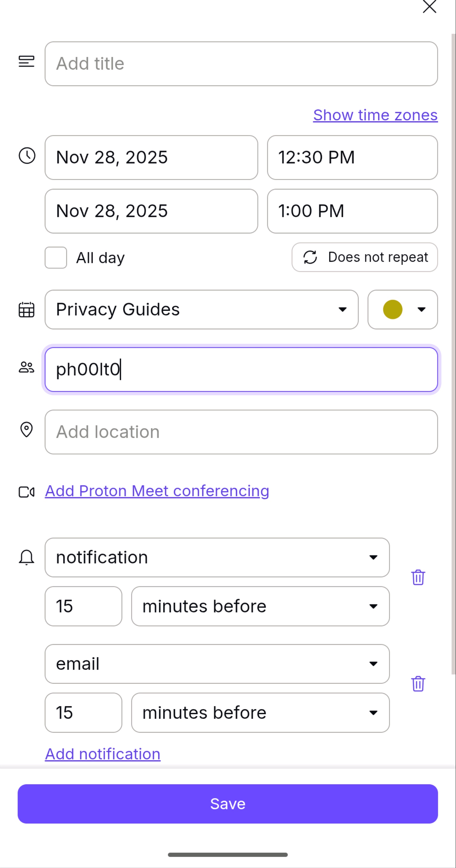Close the event creation form
Screen dimensions: 456x868
(x=429, y=7)
